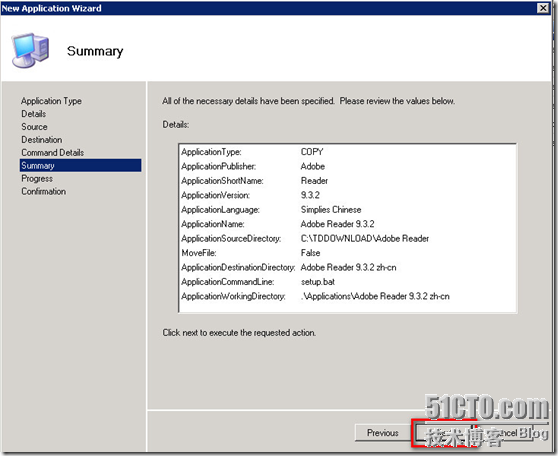Click the Summary page heading

95,51
